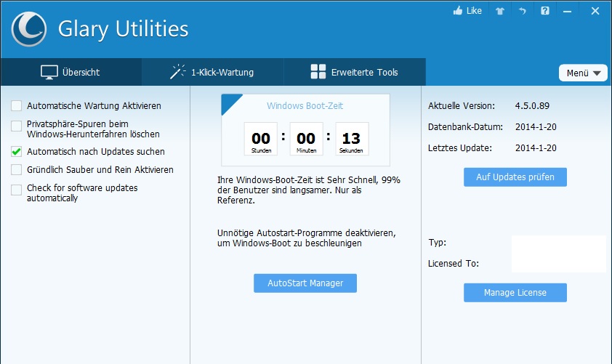Enable Gründlich Sauber und Rein Aktivieren
The image size is (612, 364).
coord(17,170)
